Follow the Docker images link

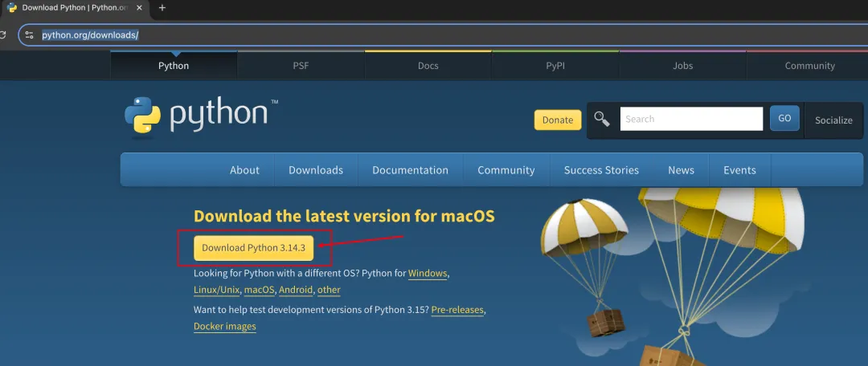coord(225,326)
